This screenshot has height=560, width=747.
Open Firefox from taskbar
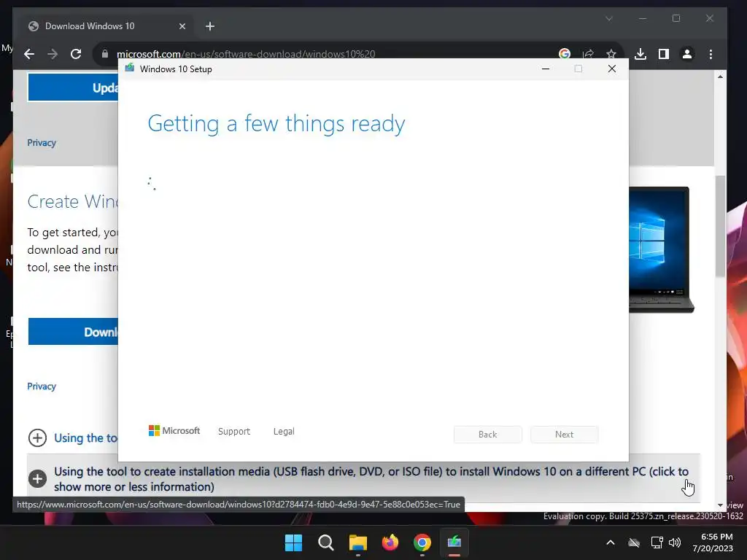(390, 542)
